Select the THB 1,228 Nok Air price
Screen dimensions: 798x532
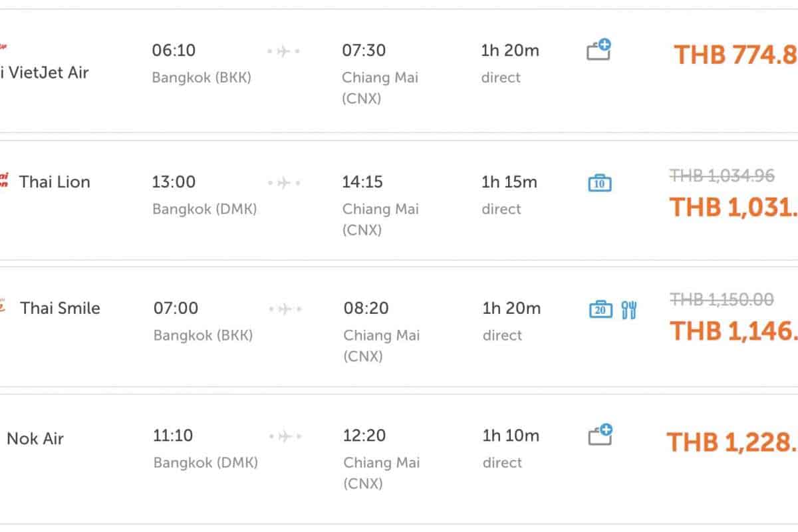coord(731,442)
